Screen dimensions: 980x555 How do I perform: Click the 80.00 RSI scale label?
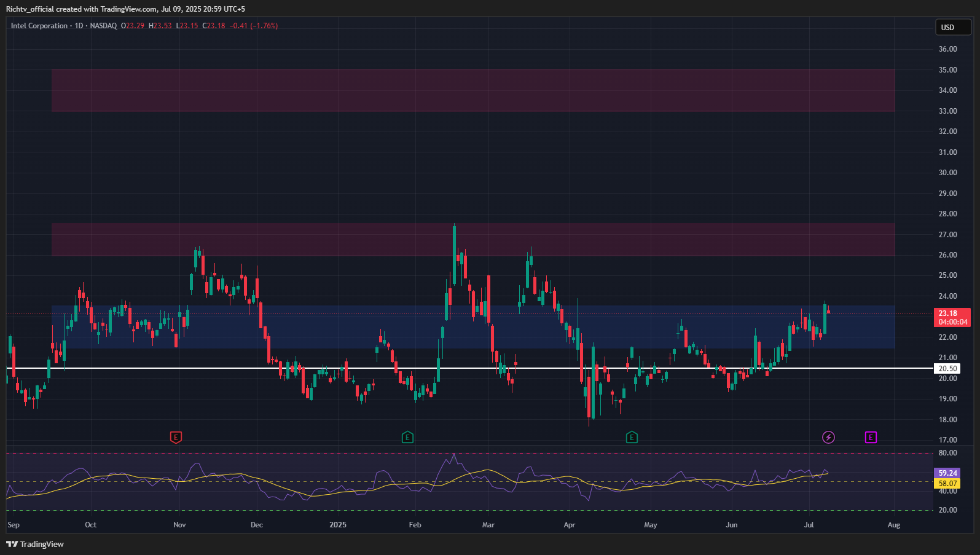tap(948, 453)
